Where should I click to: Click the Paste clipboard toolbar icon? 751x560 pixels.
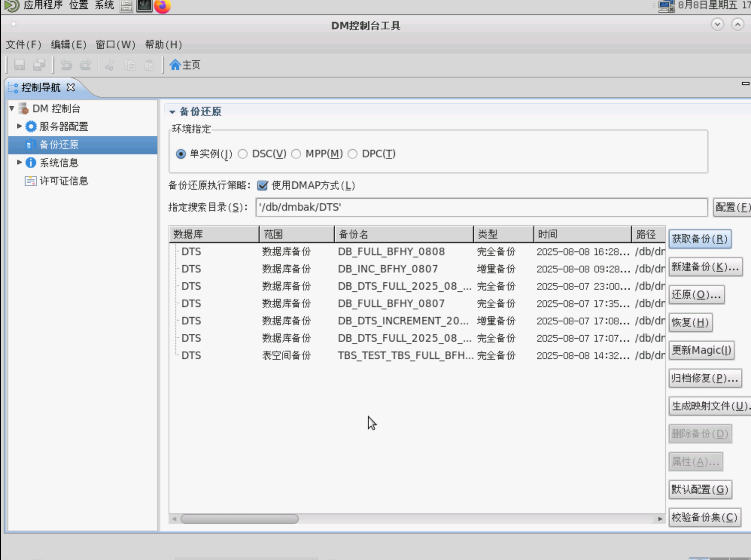coord(149,65)
